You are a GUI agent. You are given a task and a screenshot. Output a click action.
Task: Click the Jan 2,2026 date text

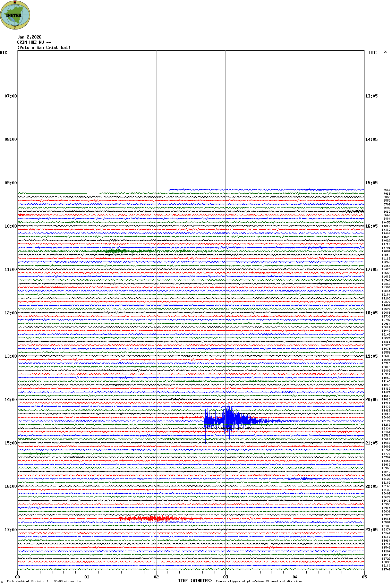pyautogui.click(x=29, y=37)
